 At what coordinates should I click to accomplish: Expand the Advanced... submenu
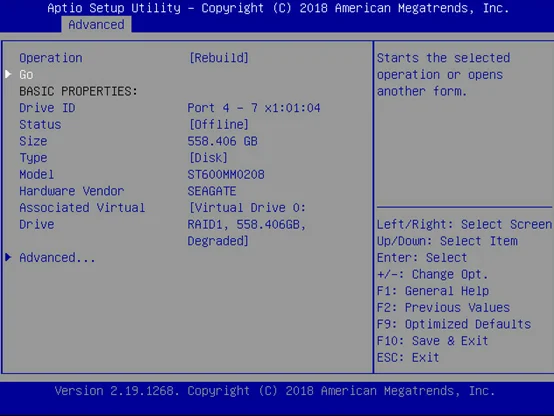click(x=57, y=258)
